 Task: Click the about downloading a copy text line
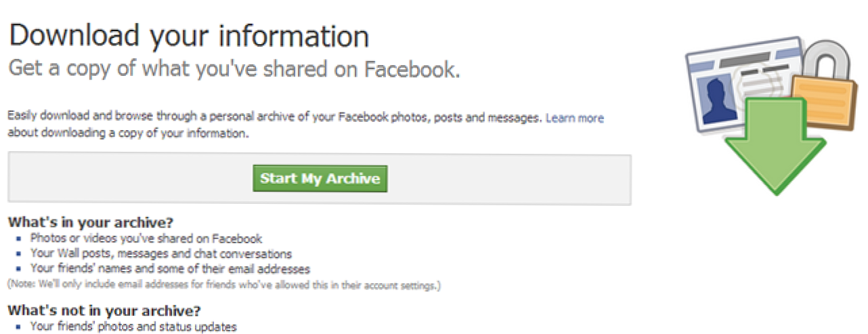pyautogui.click(x=128, y=133)
